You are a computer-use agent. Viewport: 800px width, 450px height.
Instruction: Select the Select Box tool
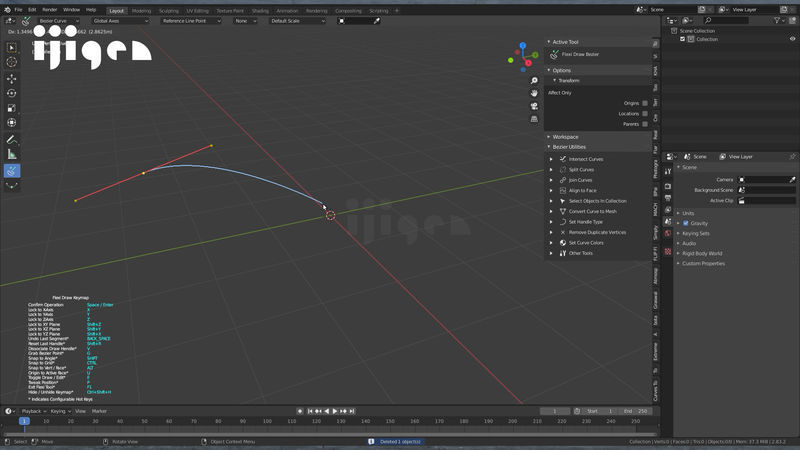point(11,47)
